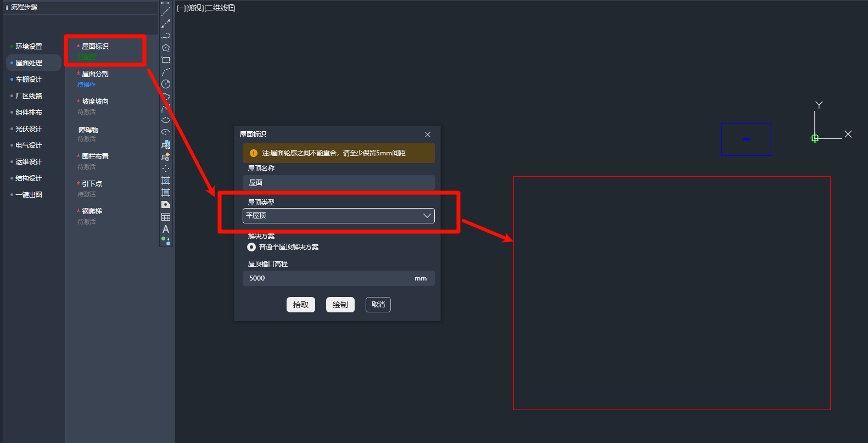This screenshot has height=443, width=868.
Task: Close the 屋面标识 dialog
Action: [x=428, y=134]
